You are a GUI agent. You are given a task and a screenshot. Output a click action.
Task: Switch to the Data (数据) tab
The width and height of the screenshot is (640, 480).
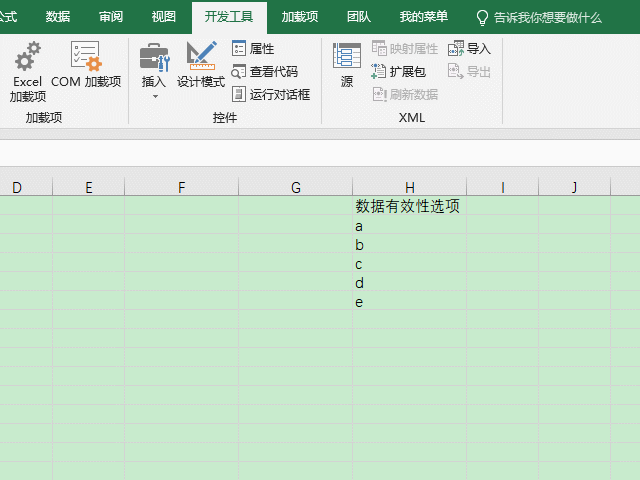(x=58, y=17)
